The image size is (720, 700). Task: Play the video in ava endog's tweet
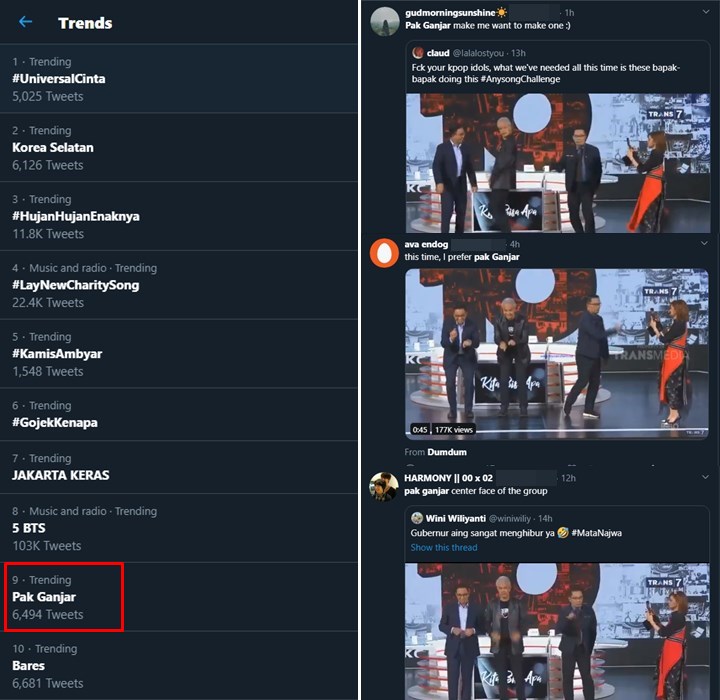tap(557, 354)
